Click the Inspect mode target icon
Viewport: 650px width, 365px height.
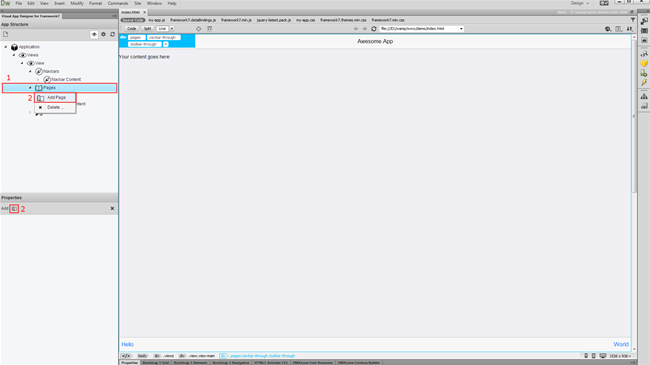point(199,29)
